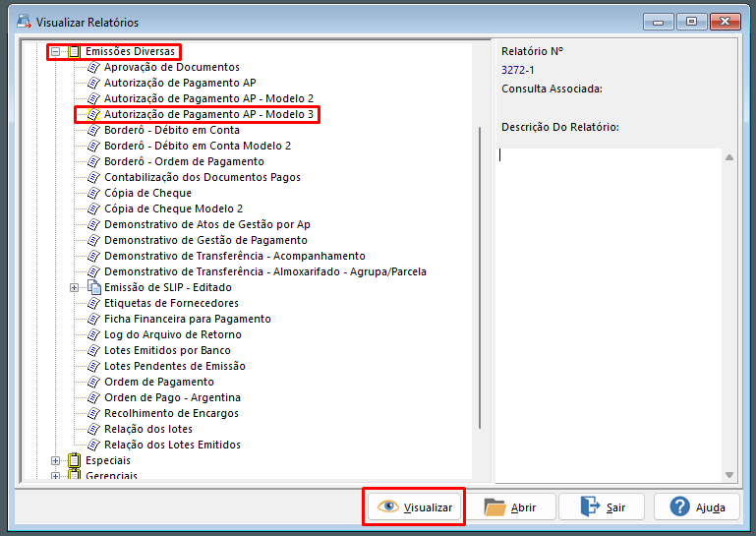Select Relação dos lotes report
This screenshot has width=756, height=536.
point(148,430)
